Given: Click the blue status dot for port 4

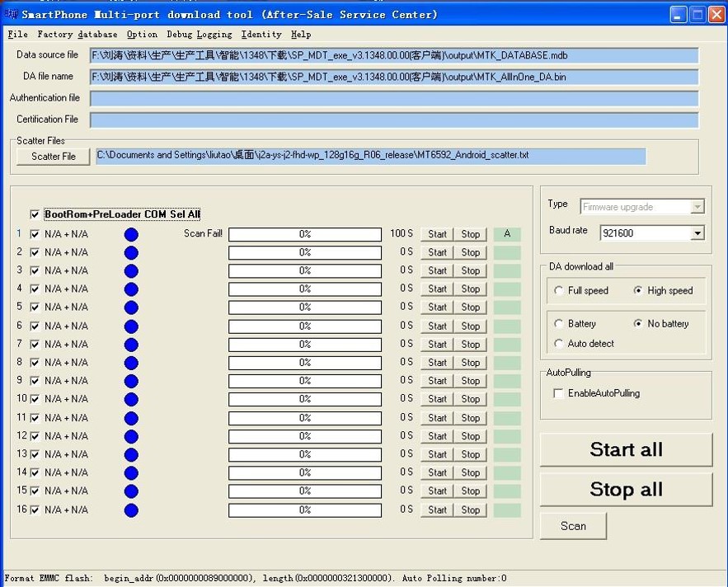Looking at the screenshot, I should (131, 289).
